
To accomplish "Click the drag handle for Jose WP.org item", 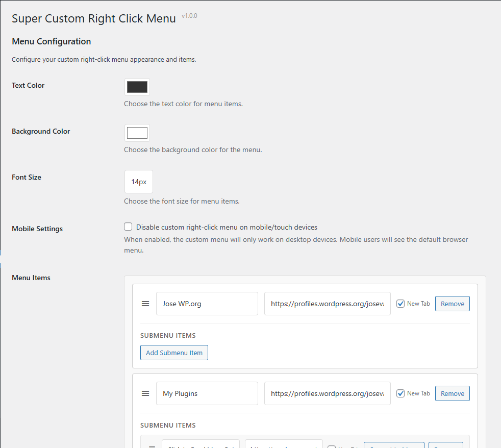I will click(x=145, y=304).
